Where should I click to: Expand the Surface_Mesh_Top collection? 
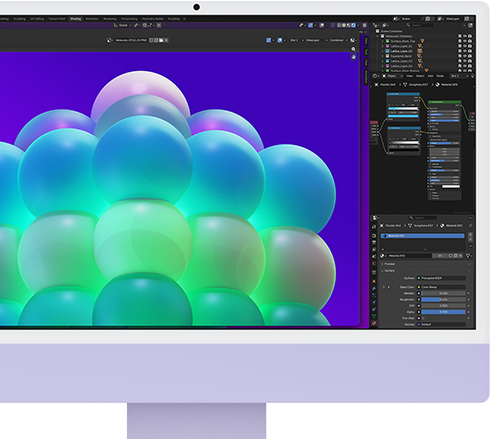(383, 41)
